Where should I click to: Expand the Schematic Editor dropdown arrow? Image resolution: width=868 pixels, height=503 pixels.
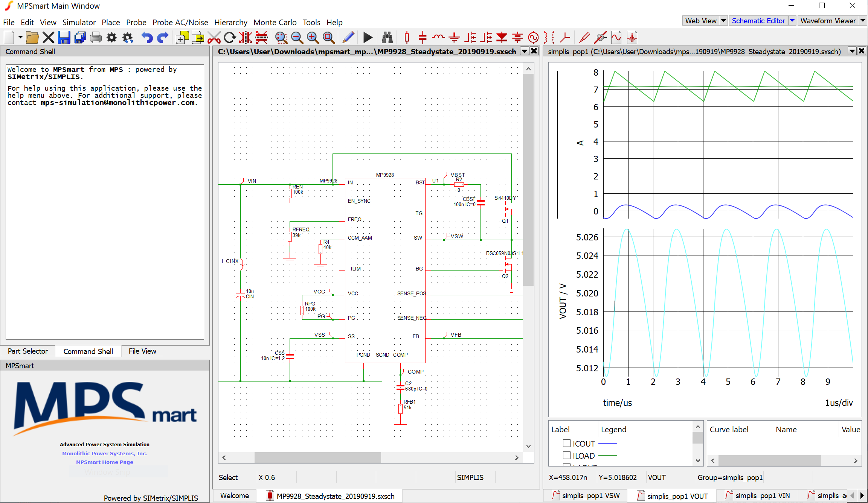pyautogui.click(x=792, y=21)
